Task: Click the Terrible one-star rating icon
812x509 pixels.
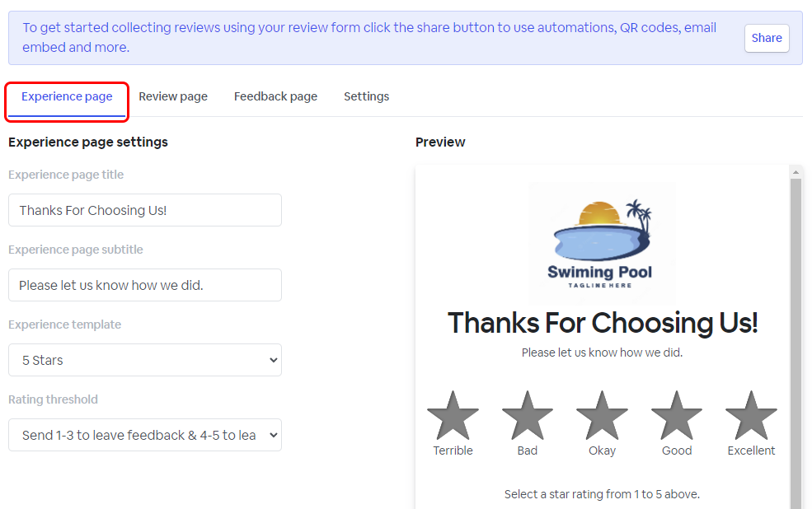Action: click(x=453, y=416)
